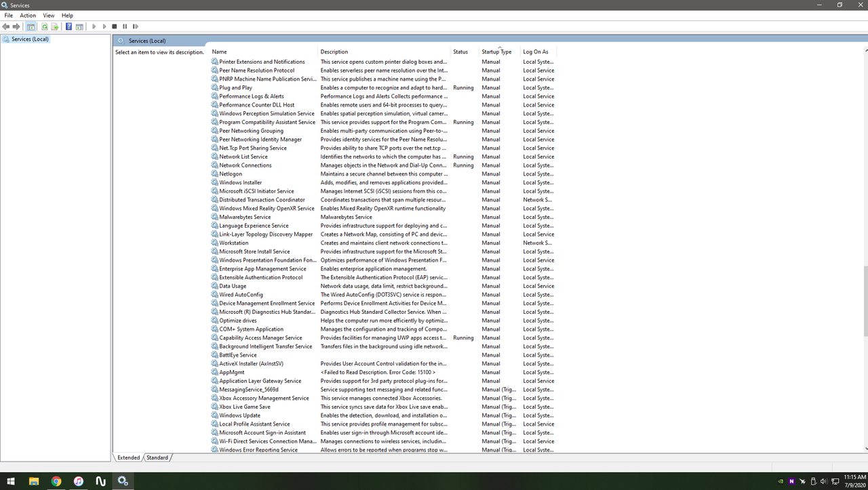This screenshot has height=490, width=868.
Task: Toggle the Show/Hide Action Pane button
Action: [79, 26]
